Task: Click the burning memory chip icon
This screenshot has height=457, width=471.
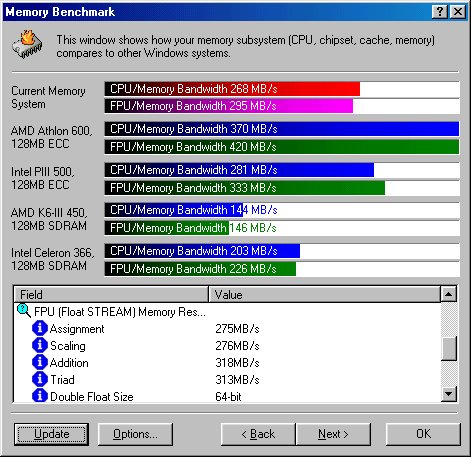Action: [27, 45]
